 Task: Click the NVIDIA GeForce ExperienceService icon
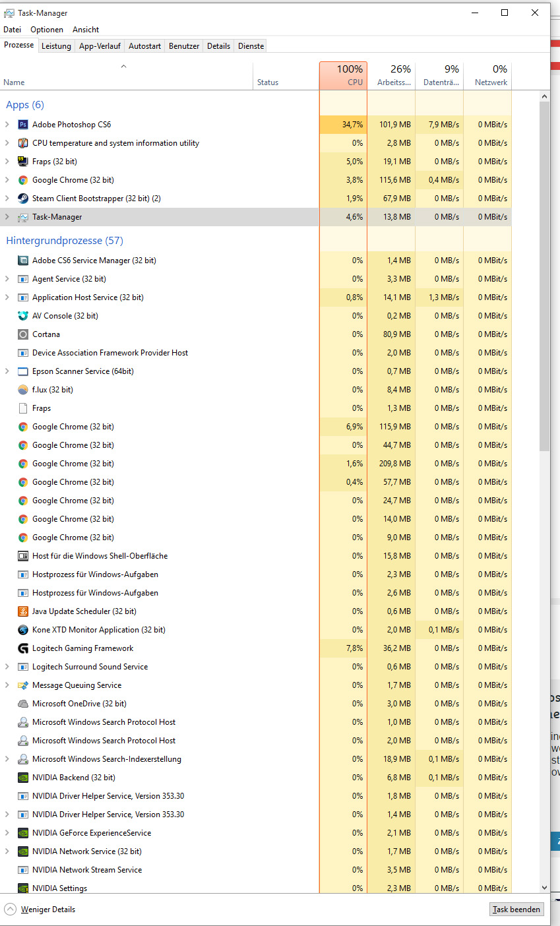click(x=23, y=833)
